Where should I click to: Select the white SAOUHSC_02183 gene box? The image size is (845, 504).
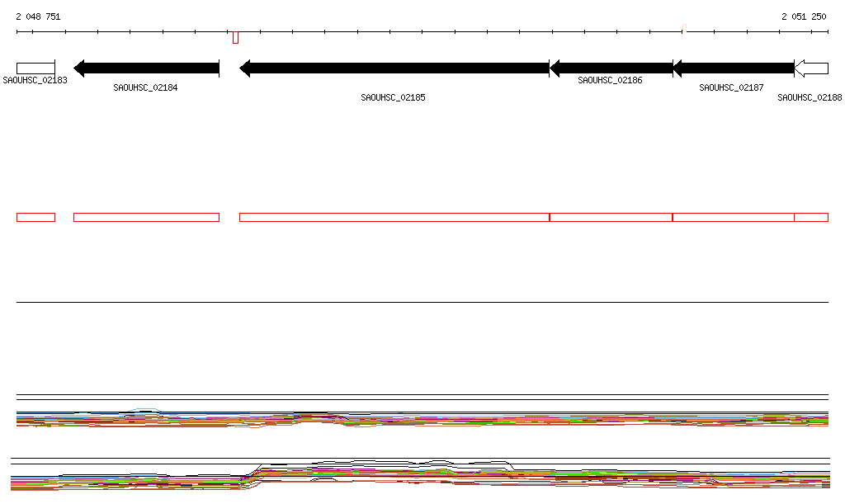point(35,68)
